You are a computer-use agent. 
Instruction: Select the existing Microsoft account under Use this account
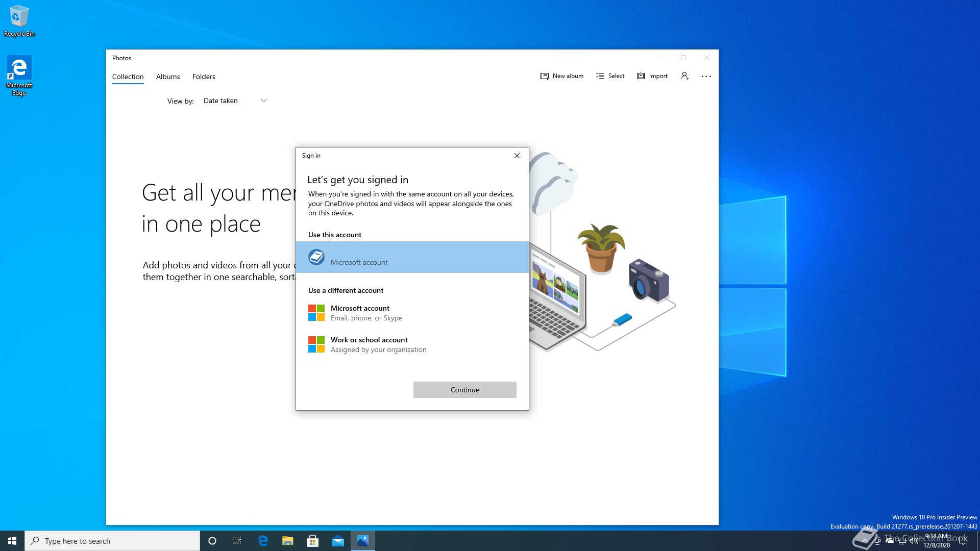point(412,257)
